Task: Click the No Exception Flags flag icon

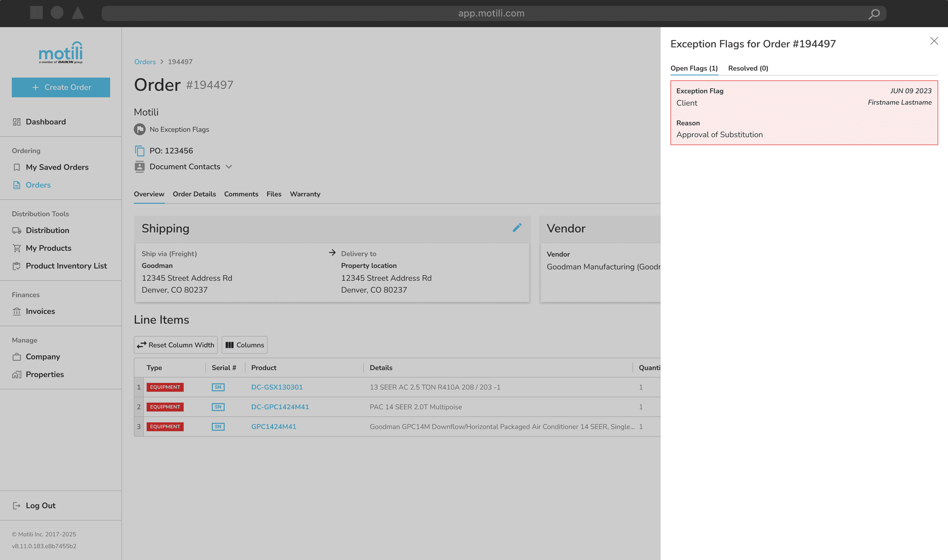Action: click(x=139, y=129)
